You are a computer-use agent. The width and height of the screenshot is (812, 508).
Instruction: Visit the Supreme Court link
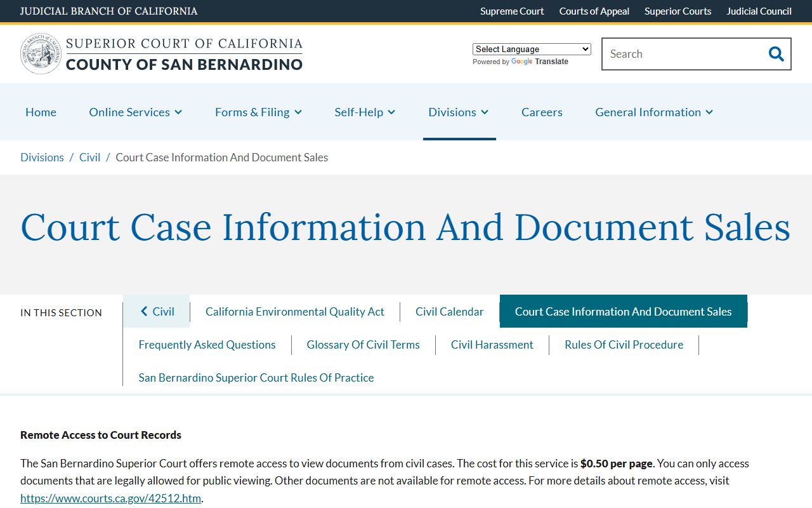512,11
